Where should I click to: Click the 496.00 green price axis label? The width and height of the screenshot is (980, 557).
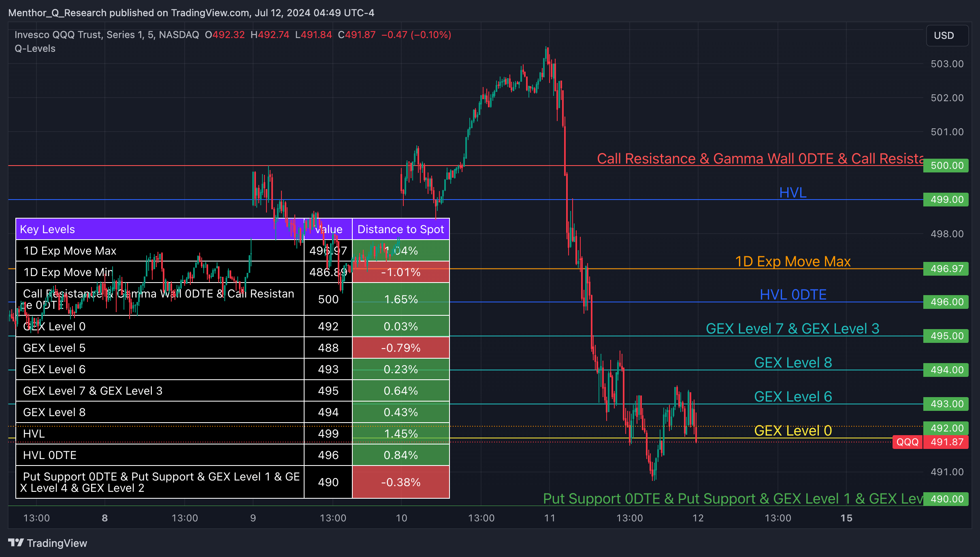point(946,302)
